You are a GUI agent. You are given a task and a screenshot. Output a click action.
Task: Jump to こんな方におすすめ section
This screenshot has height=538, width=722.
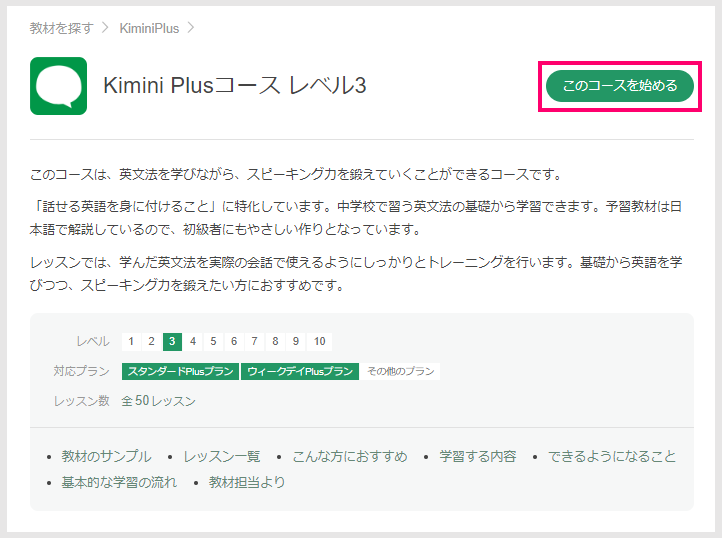click(x=350, y=456)
